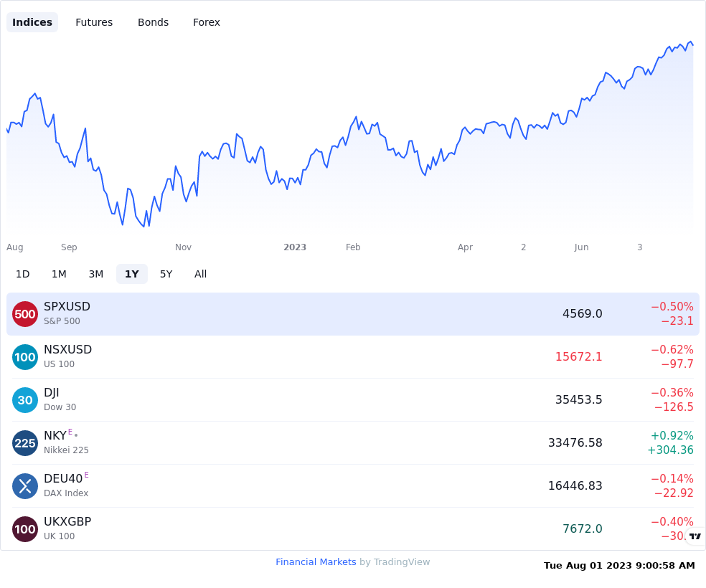Click the DAX Index logo icon

coord(25,486)
